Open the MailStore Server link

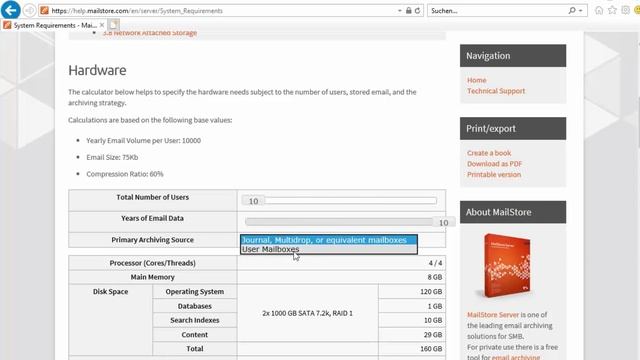[493, 315]
